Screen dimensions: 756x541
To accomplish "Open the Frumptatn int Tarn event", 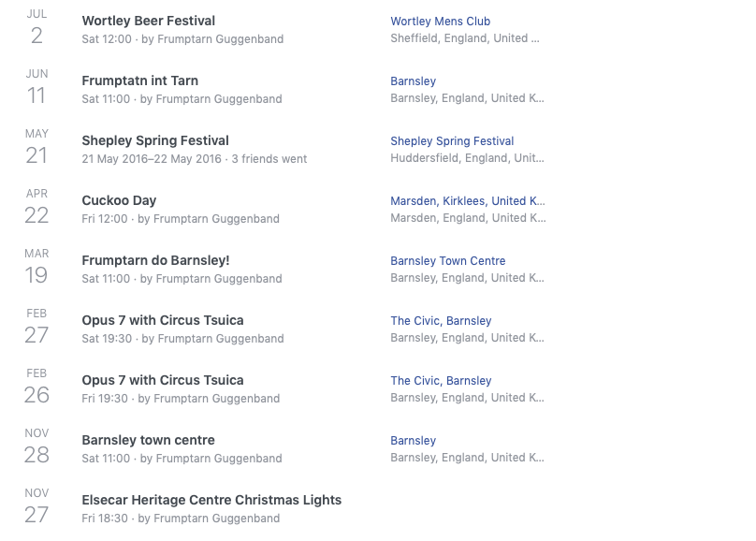I will (139, 80).
